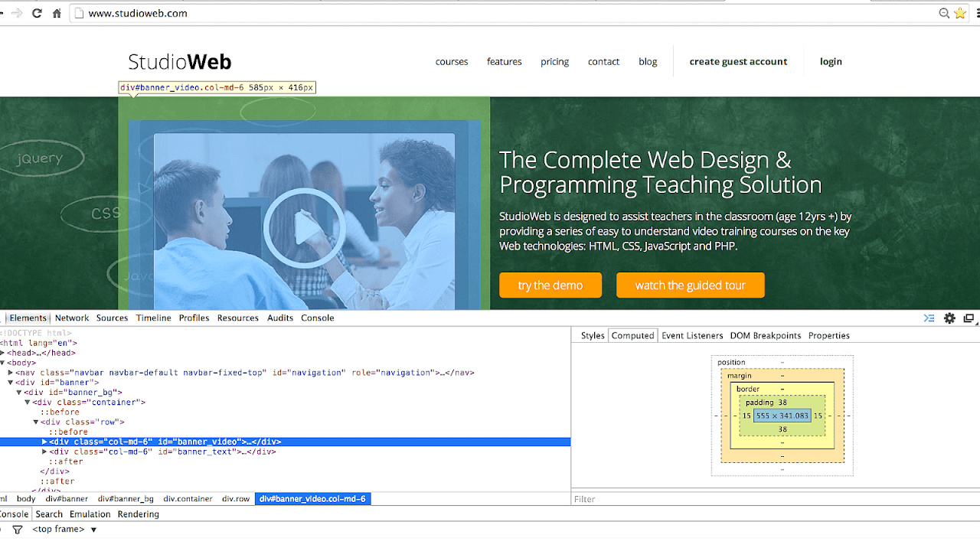Click body in the breadcrumb bar

coord(26,499)
